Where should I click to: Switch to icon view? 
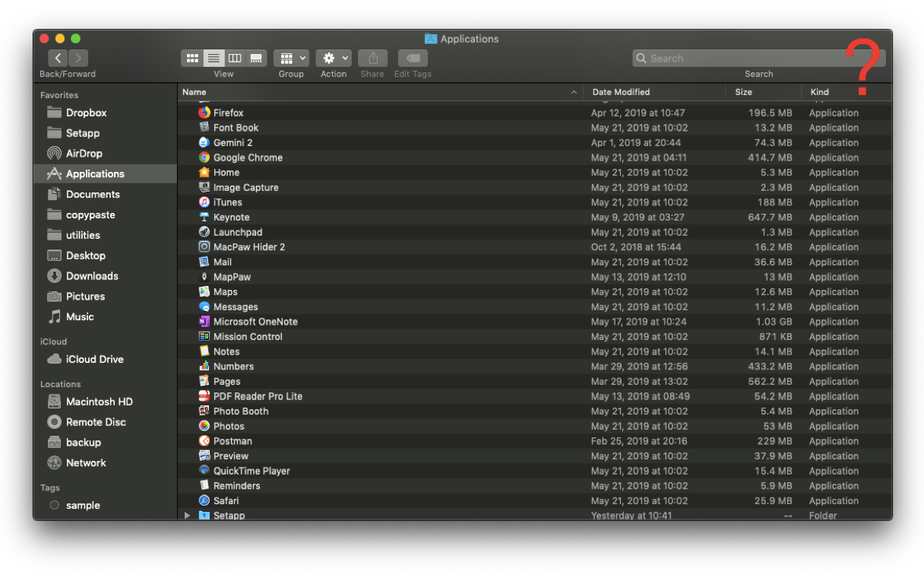pyautogui.click(x=192, y=58)
